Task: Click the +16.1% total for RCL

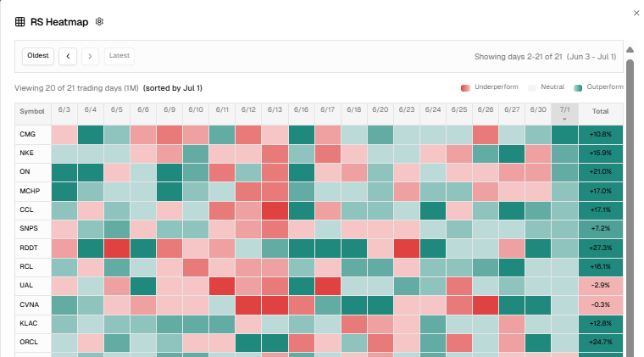Action: 601,266
